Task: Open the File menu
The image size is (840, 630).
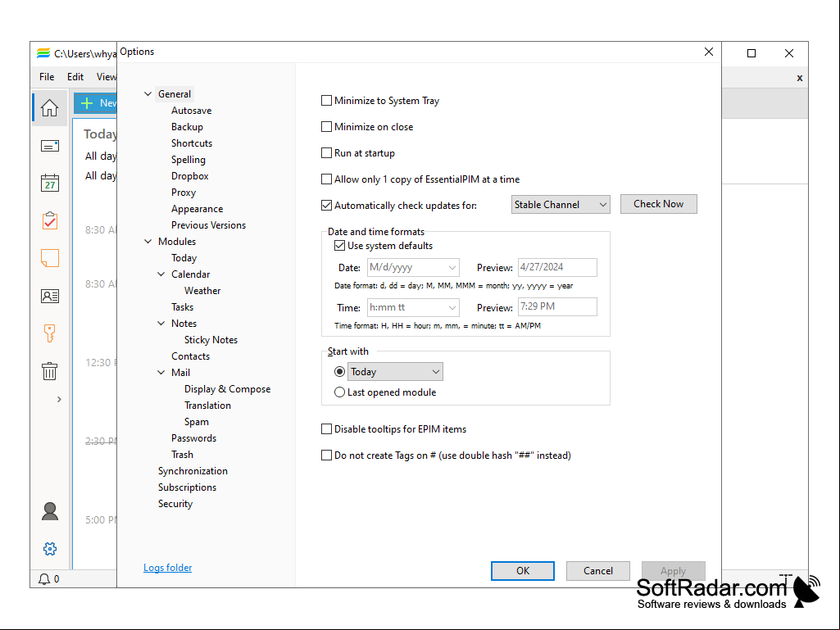Action: (47, 77)
